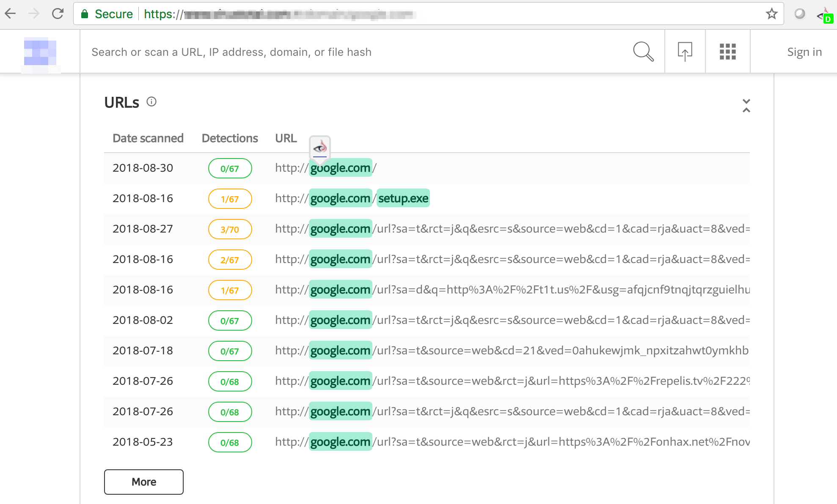Click the Detections column header to sort
This screenshot has width=837, height=504.
[x=229, y=137]
